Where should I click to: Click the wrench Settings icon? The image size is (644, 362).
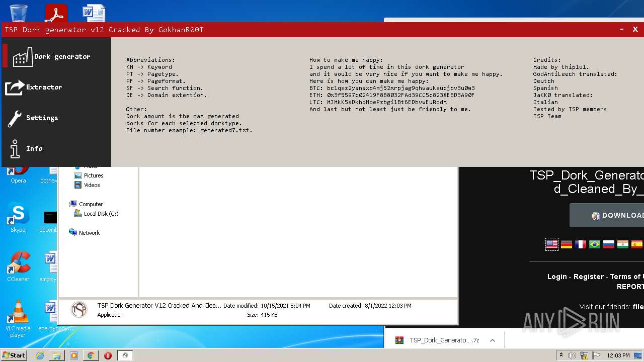[15, 118]
